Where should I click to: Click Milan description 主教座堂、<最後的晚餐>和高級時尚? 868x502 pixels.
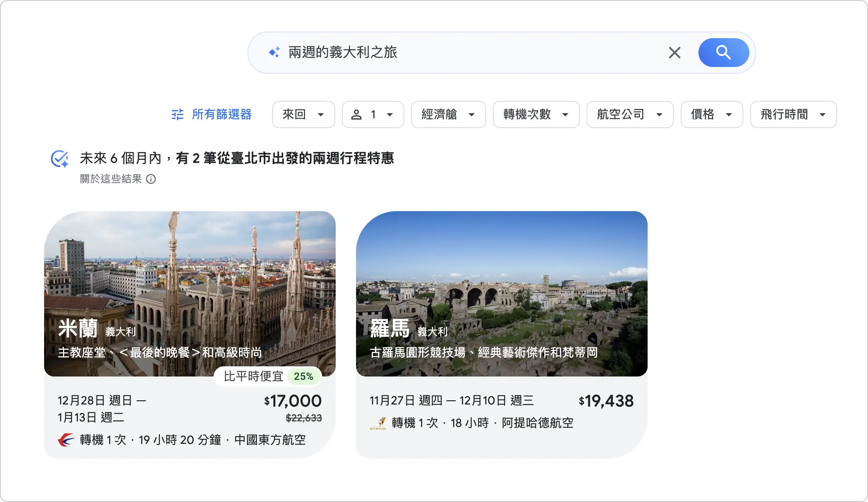point(160,352)
